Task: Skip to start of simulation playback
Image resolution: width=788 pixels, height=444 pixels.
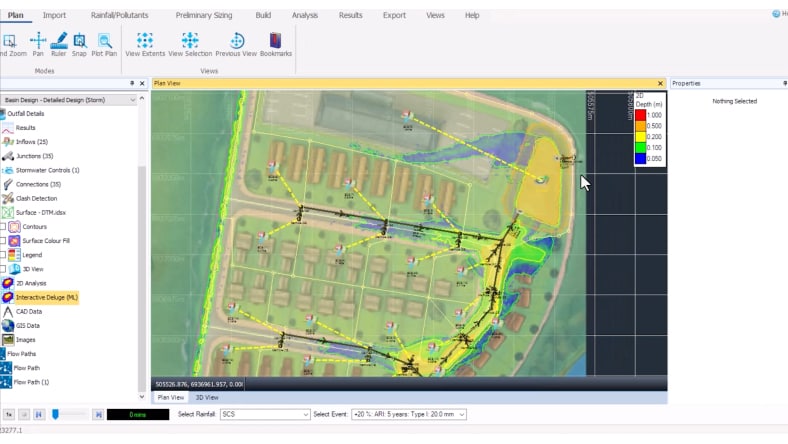Action: pos(39,414)
